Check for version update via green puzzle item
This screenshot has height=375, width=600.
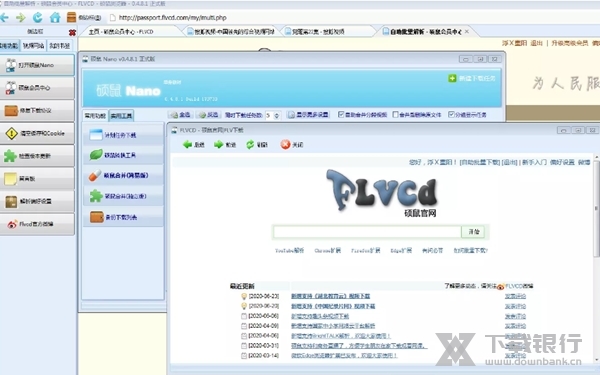tap(37, 156)
